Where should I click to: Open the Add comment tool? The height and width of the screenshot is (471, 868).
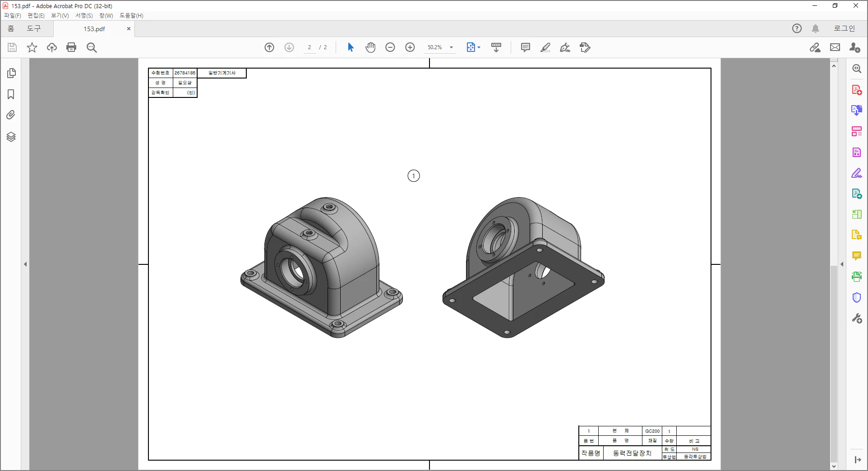(x=525, y=47)
